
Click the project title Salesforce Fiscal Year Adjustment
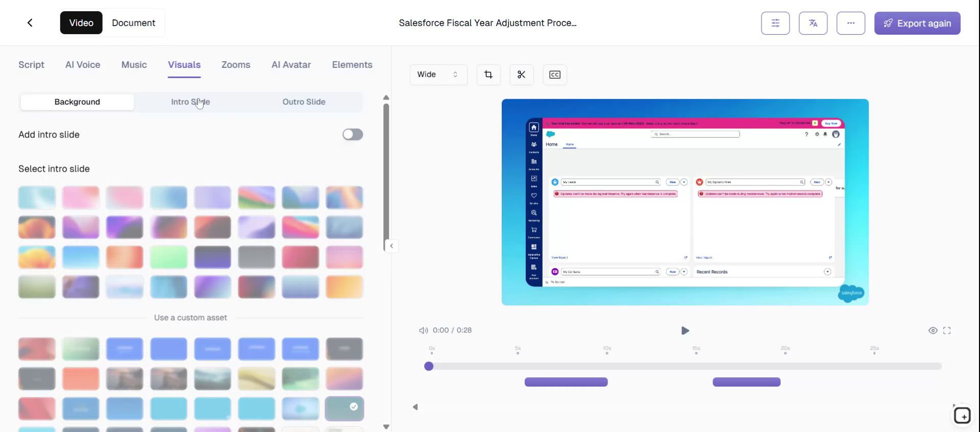tap(487, 23)
